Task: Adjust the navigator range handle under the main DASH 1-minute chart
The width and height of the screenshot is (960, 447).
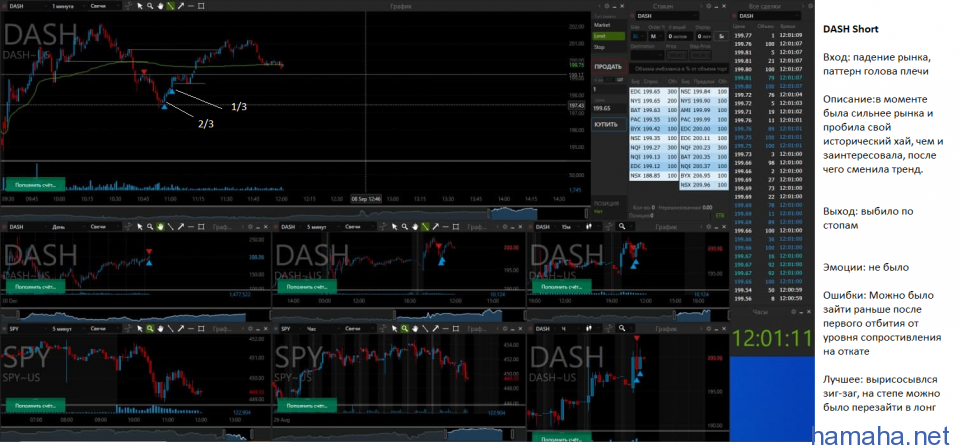Action: (x=490, y=212)
